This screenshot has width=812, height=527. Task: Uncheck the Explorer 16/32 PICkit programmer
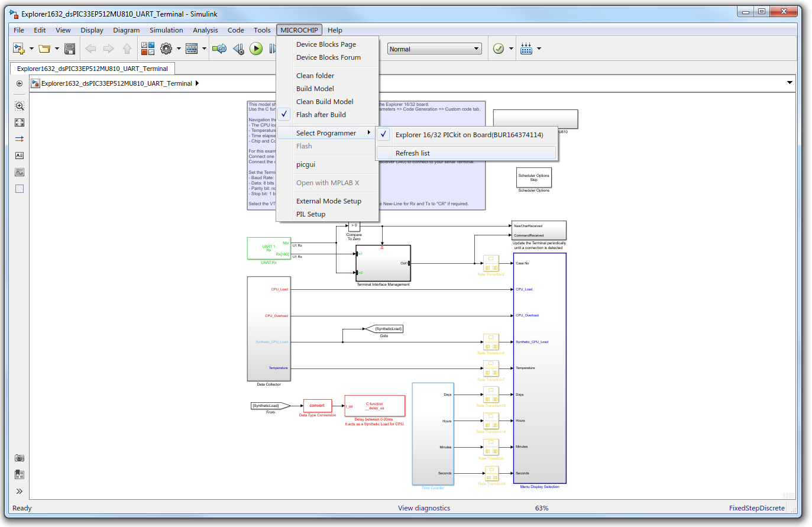(383, 134)
